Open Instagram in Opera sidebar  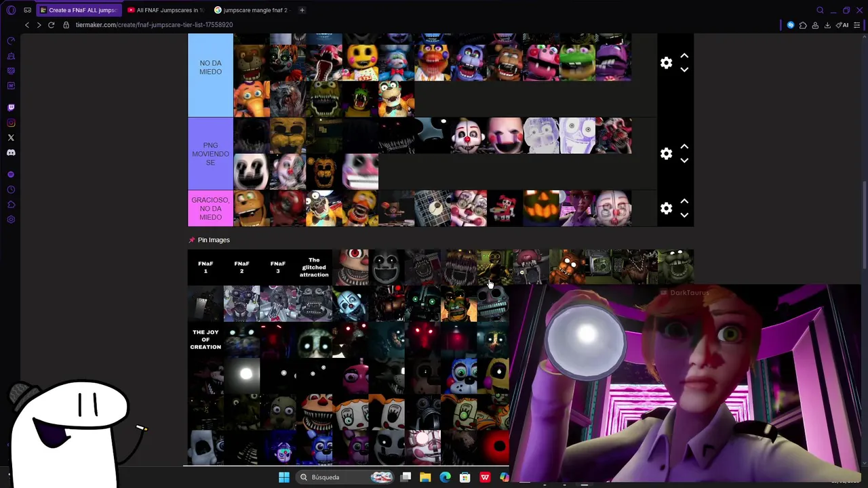pyautogui.click(x=11, y=123)
